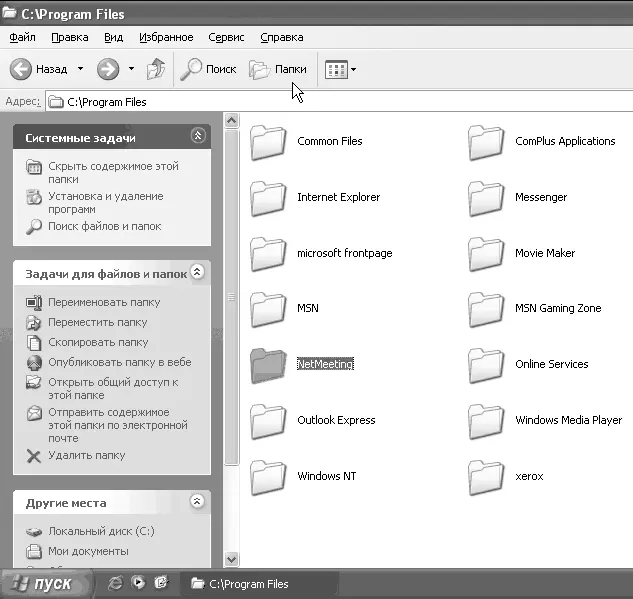
Task: Collapse the Другие места panel
Action: [197, 501]
